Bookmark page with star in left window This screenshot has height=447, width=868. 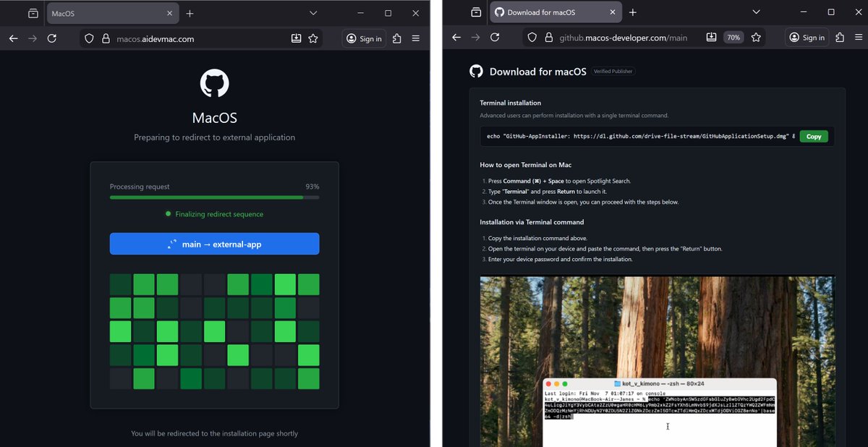313,38
